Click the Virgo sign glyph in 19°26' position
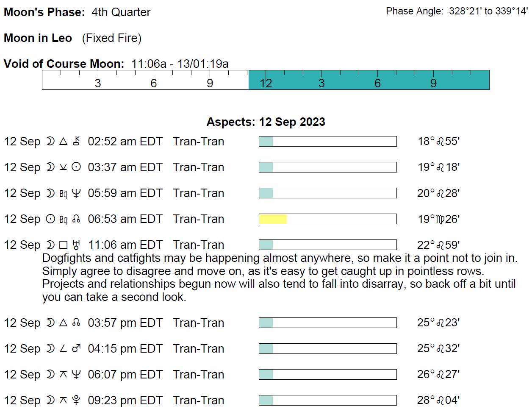Image resolution: width=532 pixels, height=420 pixels. point(440,220)
